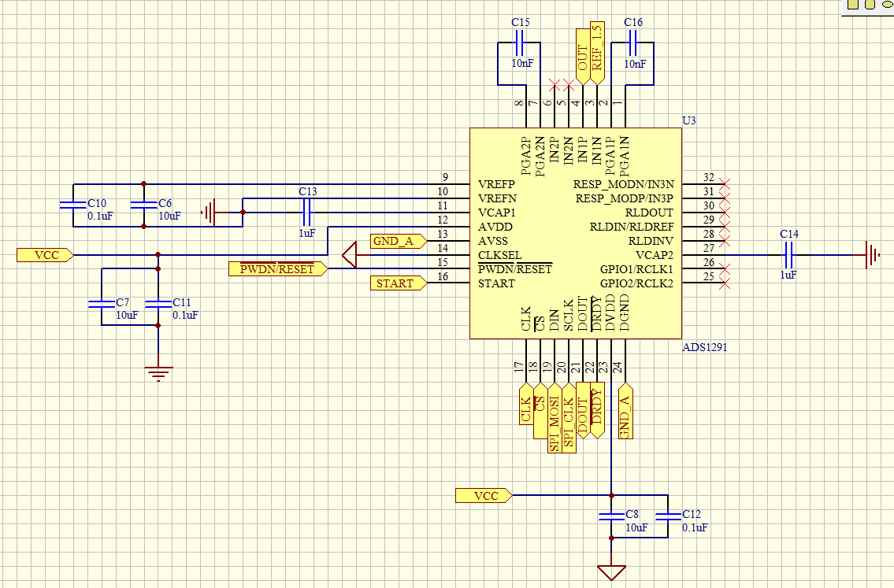This screenshot has width=894, height=588.
Task: Click the 0.1uF value of C12
Action: [x=695, y=527]
